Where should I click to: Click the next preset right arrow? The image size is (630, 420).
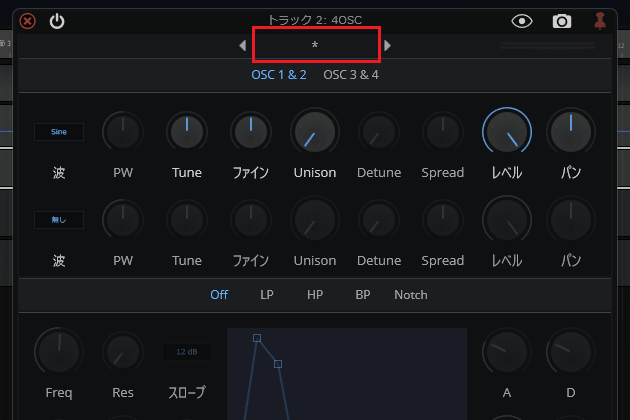(x=388, y=46)
